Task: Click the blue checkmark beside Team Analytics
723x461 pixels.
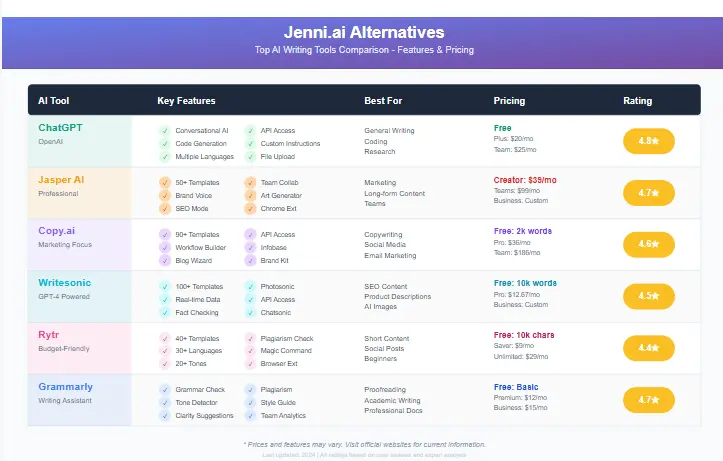Action: [250, 415]
